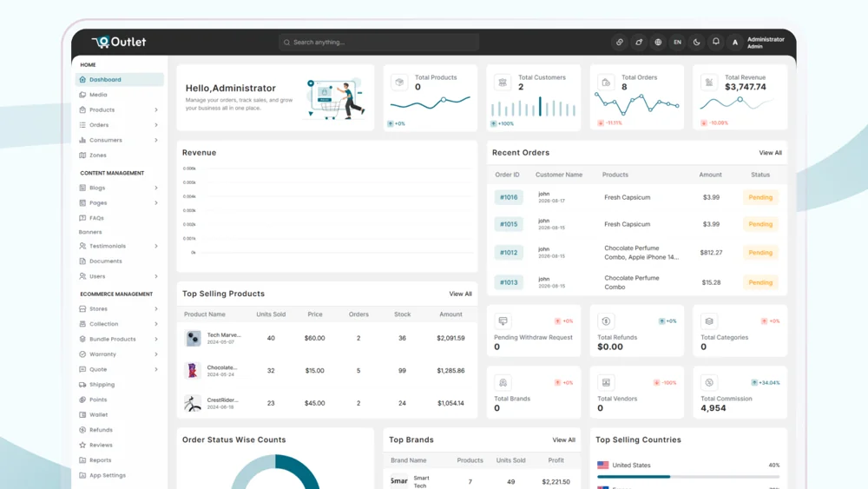Click the Warranty shield icon
Viewport: 868px width, 489px height.
click(82, 354)
